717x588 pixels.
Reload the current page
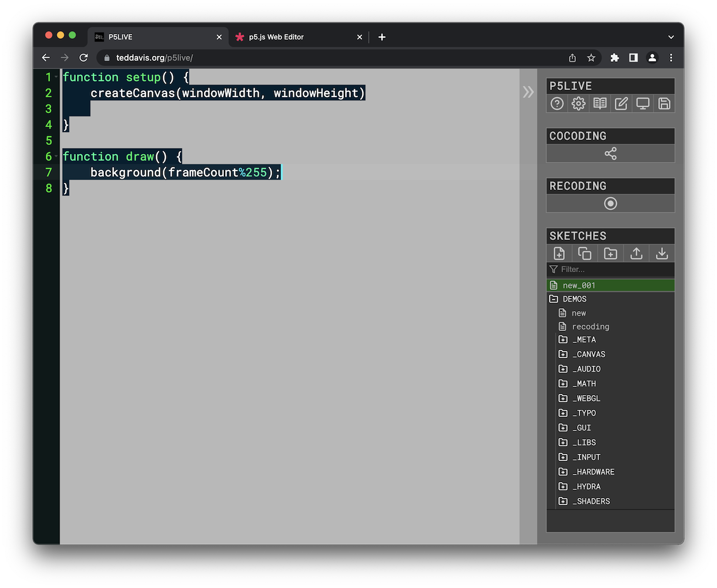coord(83,58)
